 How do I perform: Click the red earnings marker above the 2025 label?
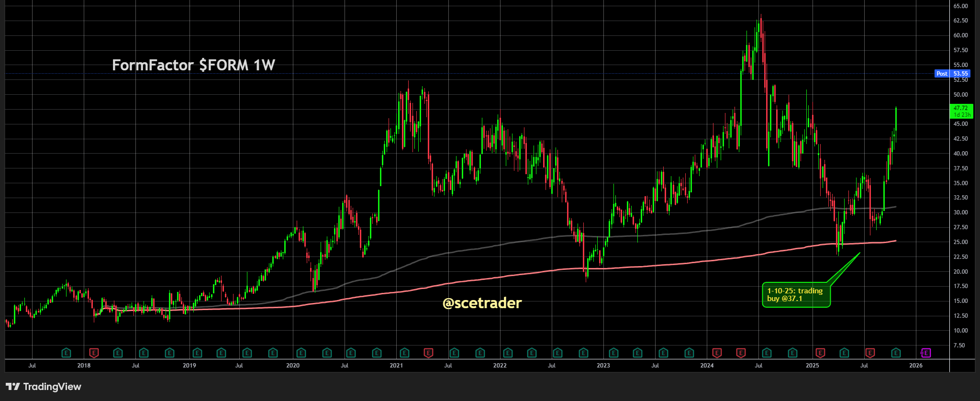820,353
